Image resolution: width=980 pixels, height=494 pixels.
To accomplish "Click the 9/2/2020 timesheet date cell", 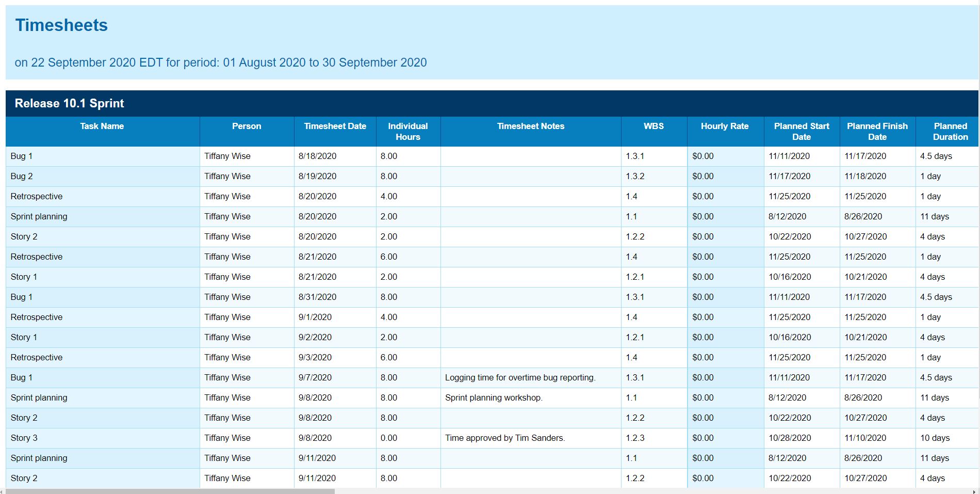I will tap(335, 337).
